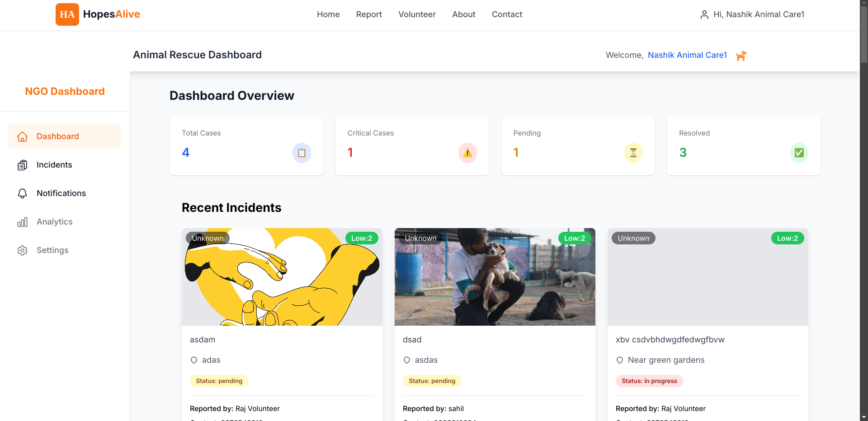
Task: Click the Critical Cases warning icon
Action: pyautogui.click(x=467, y=153)
